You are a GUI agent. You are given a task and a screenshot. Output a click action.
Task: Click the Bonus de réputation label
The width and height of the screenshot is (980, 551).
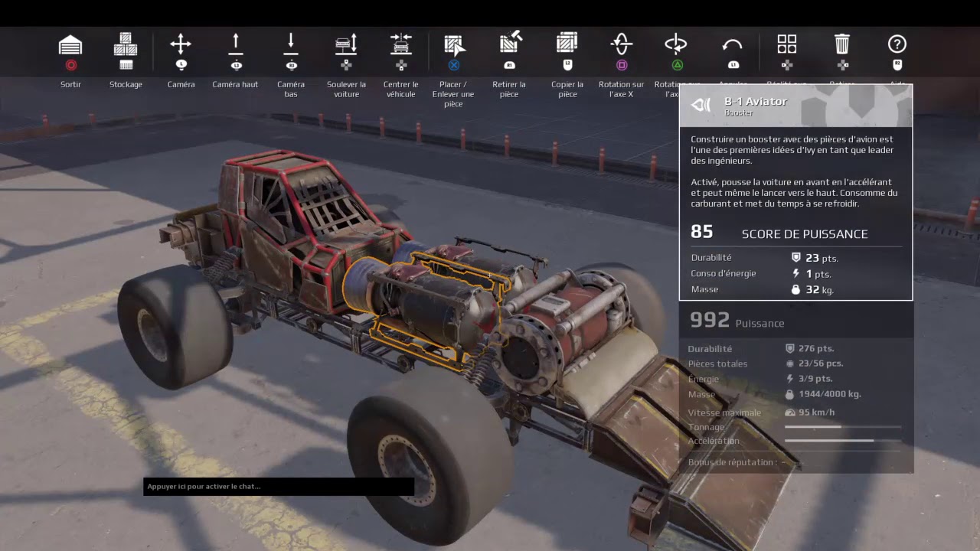732,462
